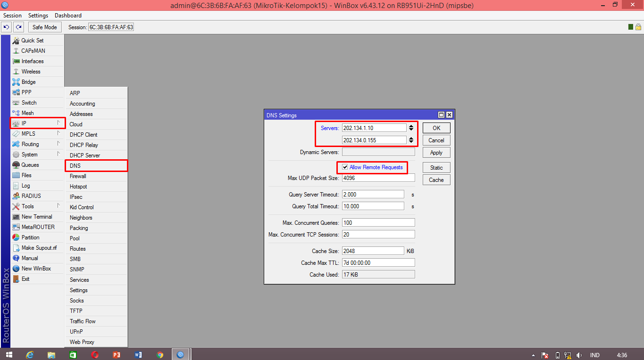Select Web Proxy in the IP submenu
The image size is (644, 360).
coord(96,342)
